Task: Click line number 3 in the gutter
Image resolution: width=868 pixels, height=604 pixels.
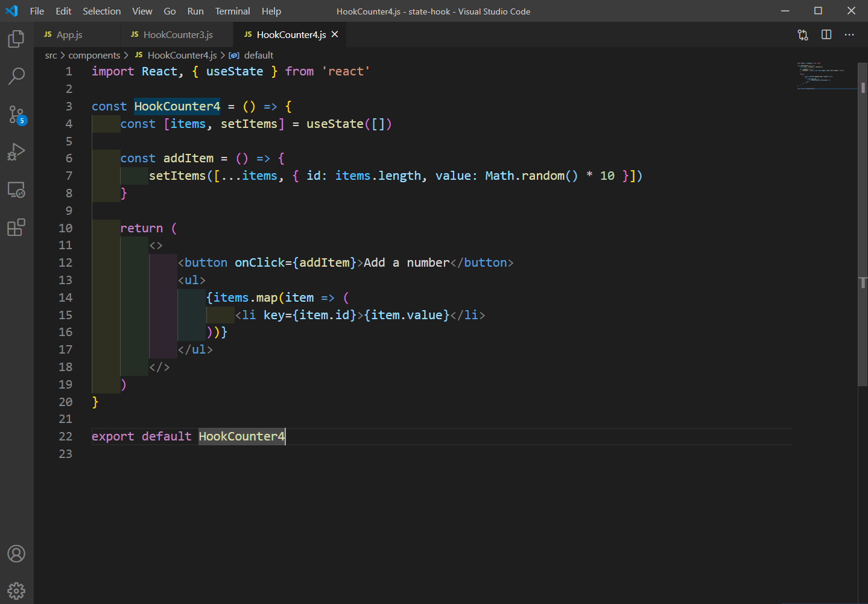Action: tap(69, 106)
